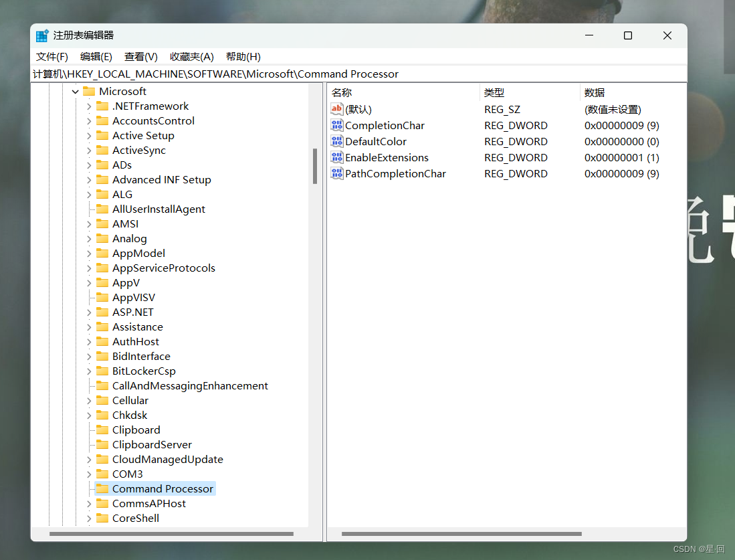Click the ClipboardServer folder icon
735x560 pixels.
click(102, 445)
